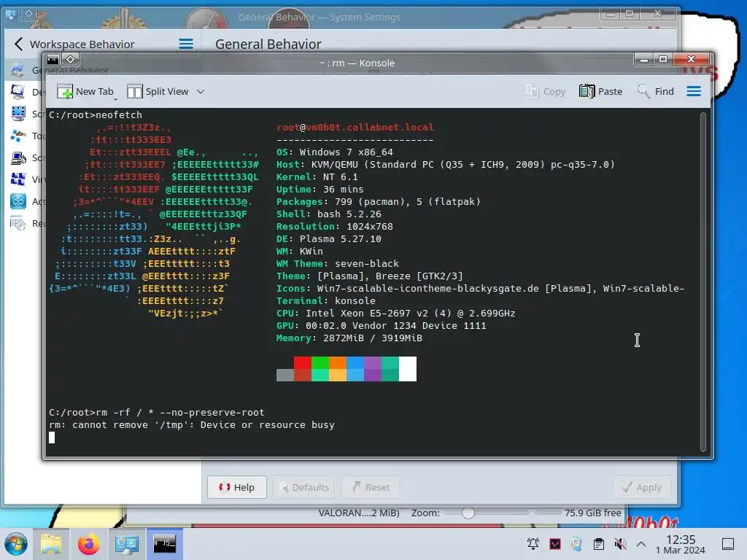Switch to System Settings taskbar entry
This screenshot has height=560, width=747.
[126, 544]
